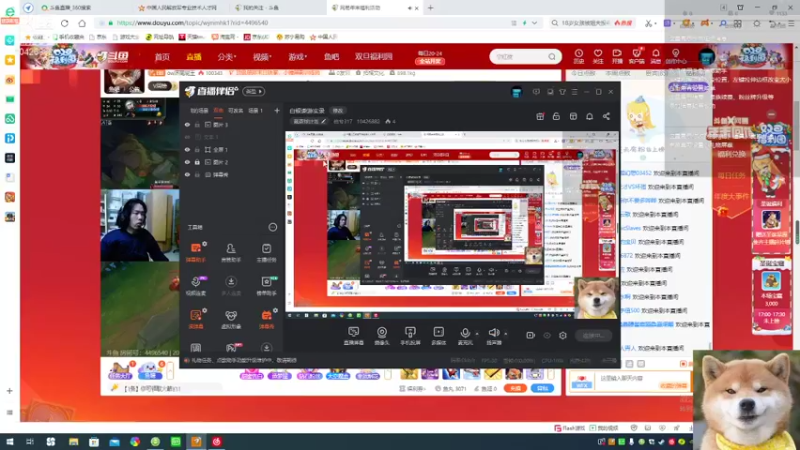Toggle the lock on layer 图片 3

click(197, 124)
